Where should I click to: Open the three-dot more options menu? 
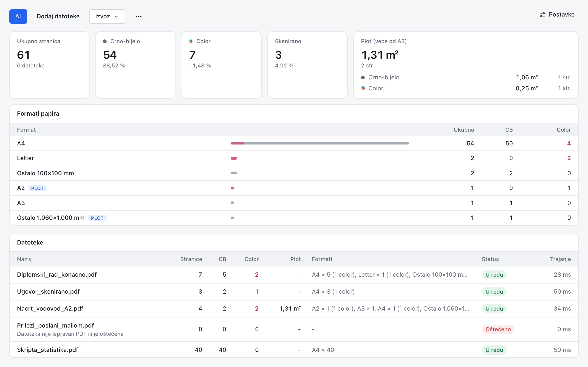[x=139, y=16]
